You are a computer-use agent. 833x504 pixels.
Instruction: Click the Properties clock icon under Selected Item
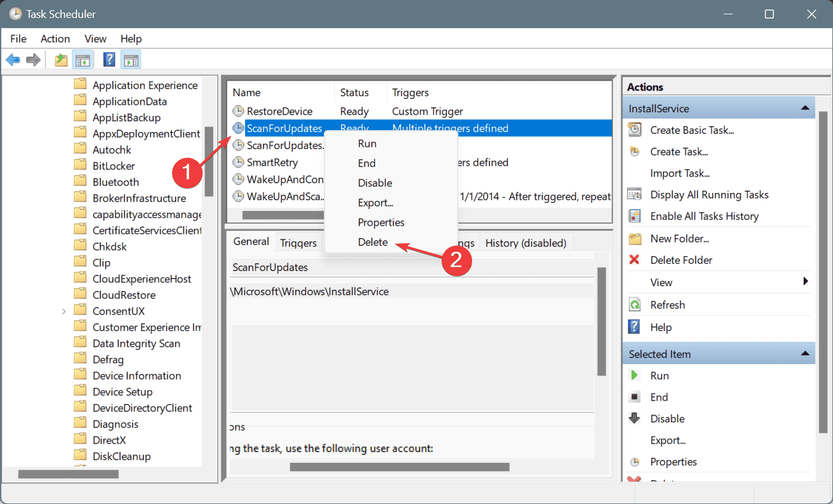635,462
